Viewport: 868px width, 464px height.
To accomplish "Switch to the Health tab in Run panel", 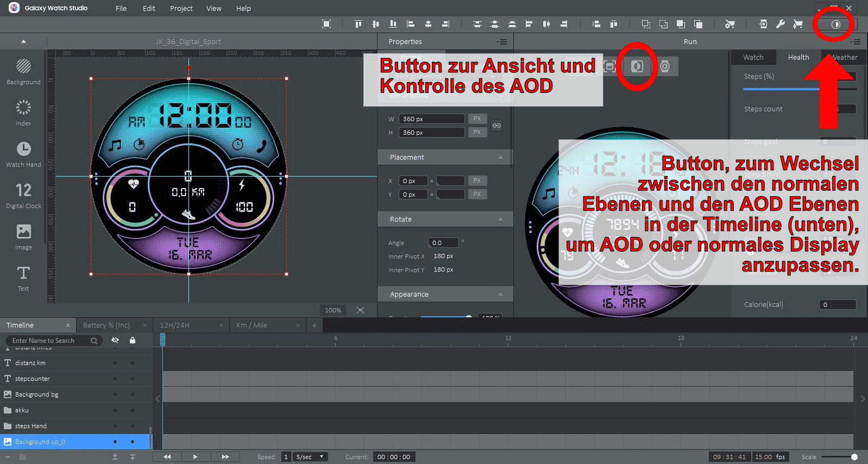I will 798,57.
